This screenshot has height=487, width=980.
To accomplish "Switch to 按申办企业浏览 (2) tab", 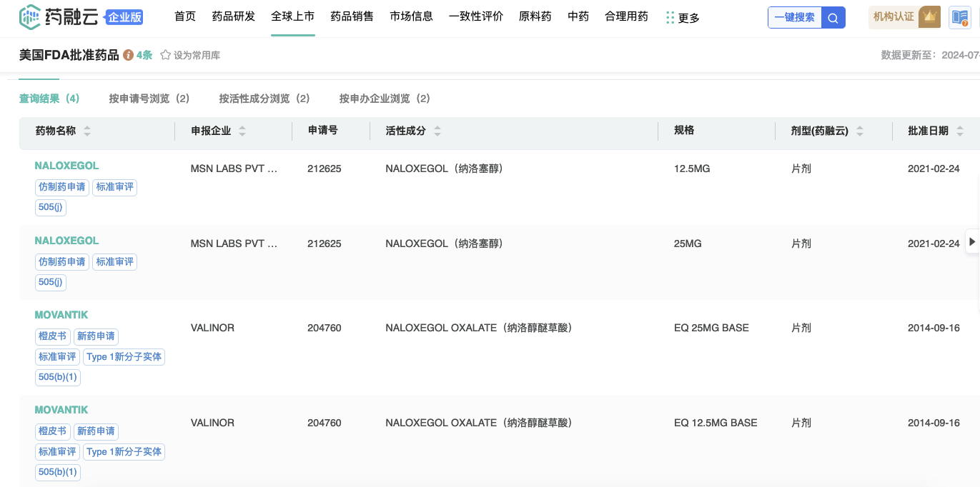I will 385,99.
